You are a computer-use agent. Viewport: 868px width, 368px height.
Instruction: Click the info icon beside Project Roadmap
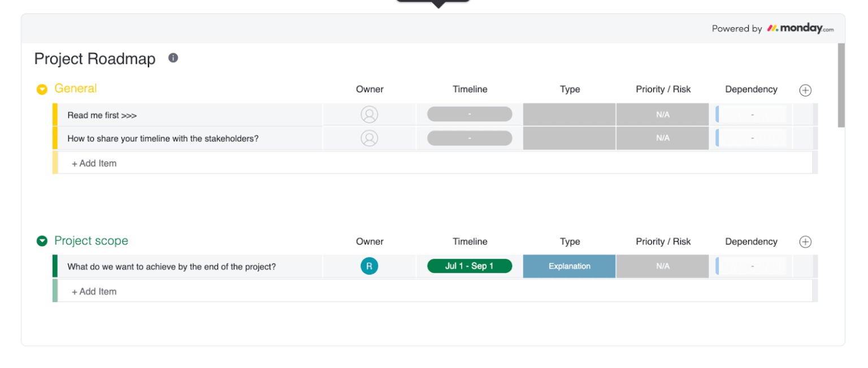click(x=173, y=58)
